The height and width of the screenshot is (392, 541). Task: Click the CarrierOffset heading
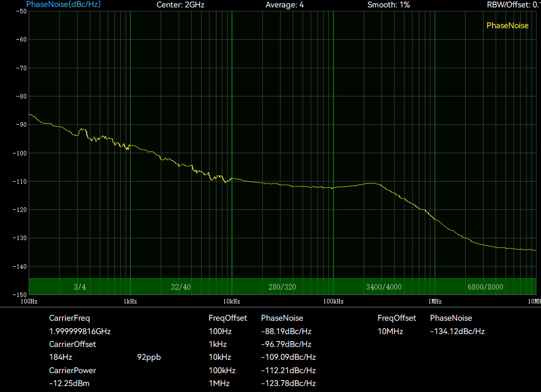pyautogui.click(x=72, y=344)
